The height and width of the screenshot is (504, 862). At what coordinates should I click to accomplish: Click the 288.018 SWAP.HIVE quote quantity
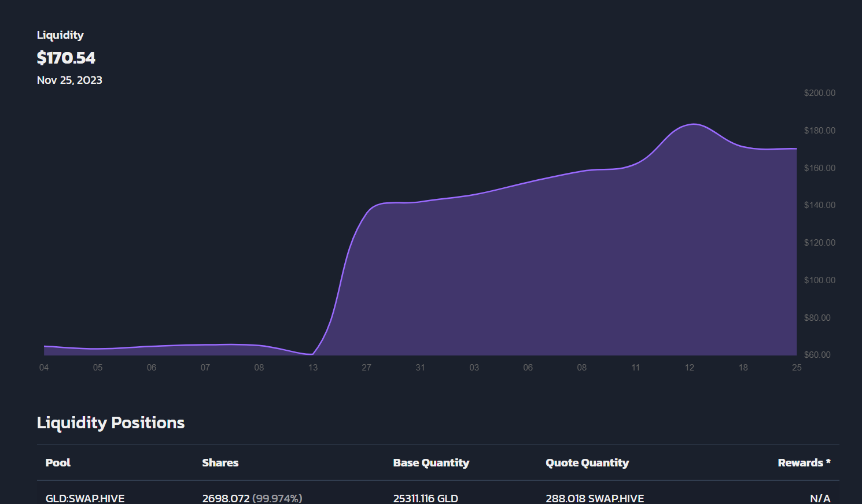click(x=594, y=498)
